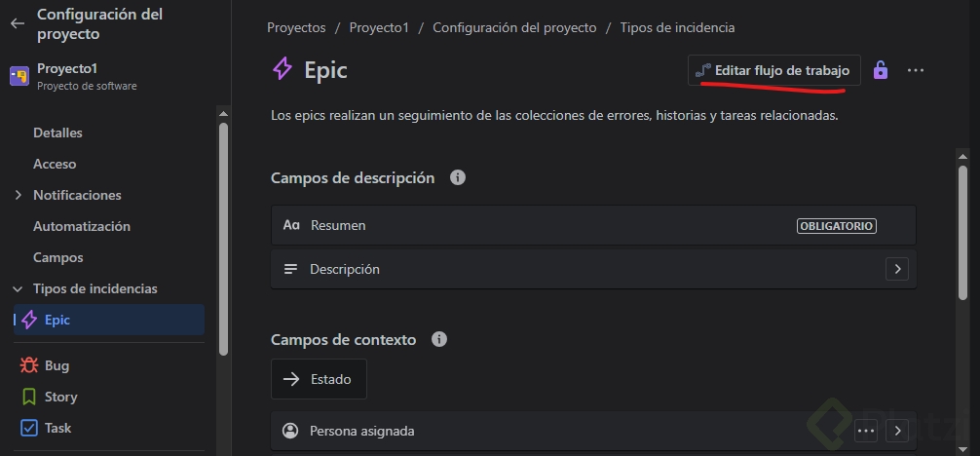This screenshot has height=456, width=980.
Task: Expand the Descripción field row
Action: [x=897, y=269]
